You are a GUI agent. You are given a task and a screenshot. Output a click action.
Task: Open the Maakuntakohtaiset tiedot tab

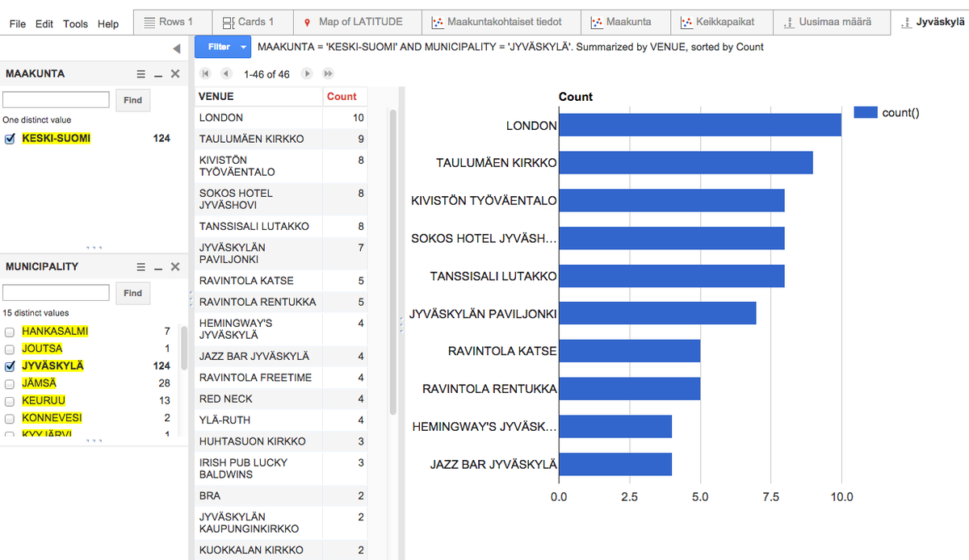point(501,22)
